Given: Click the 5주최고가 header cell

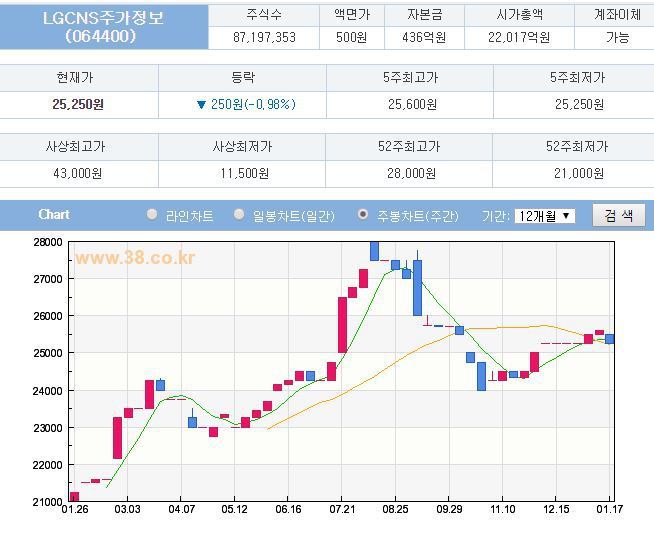Looking at the screenshot, I should [x=410, y=78].
